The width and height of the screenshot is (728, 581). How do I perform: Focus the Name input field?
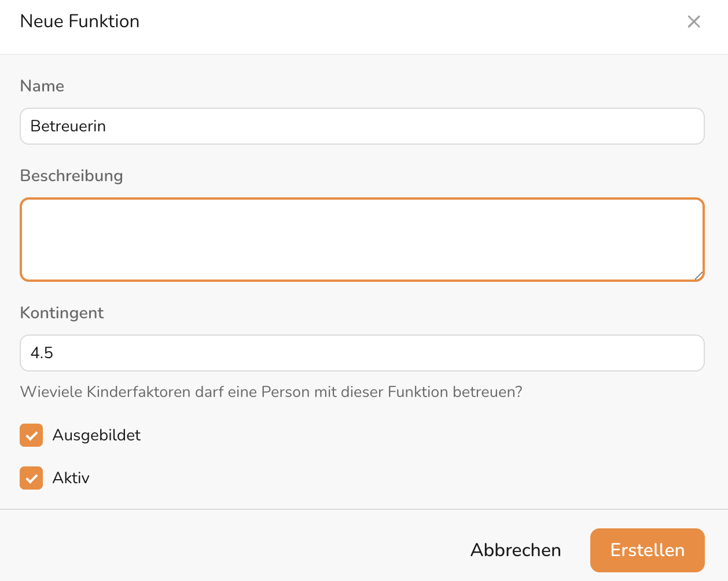[362, 126]
